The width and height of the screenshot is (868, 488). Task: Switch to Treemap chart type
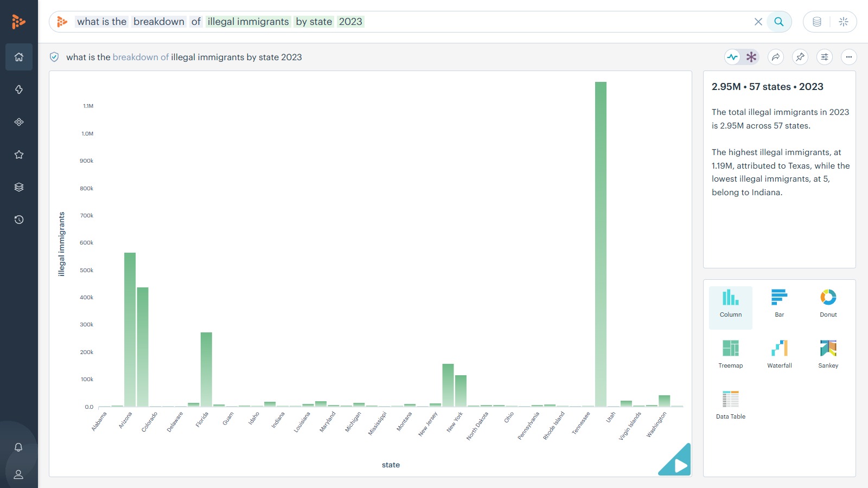(731, 355)
